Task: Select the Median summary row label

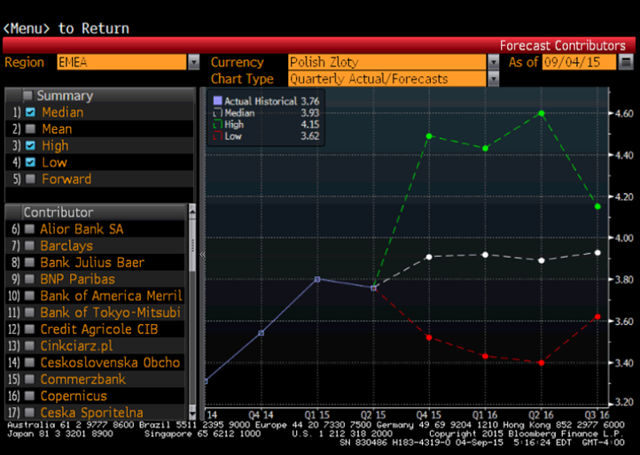Action: click(x=62, y=112)
